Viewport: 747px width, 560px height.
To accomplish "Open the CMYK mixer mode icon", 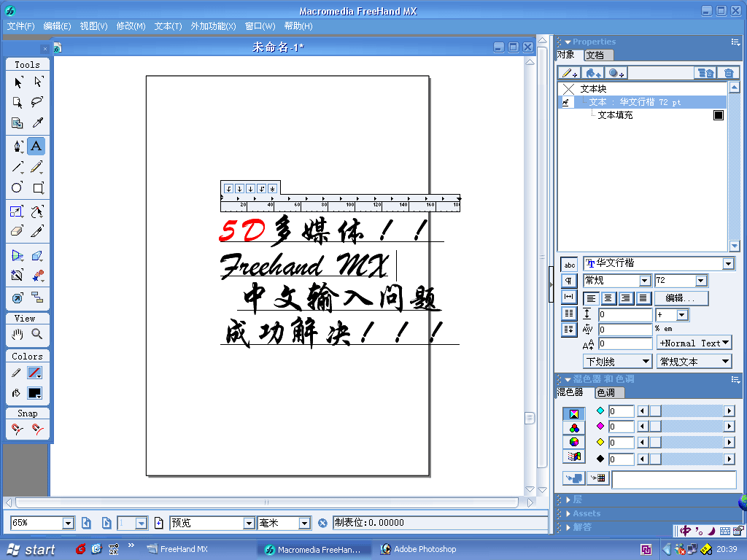I will (x=574, y=414).
